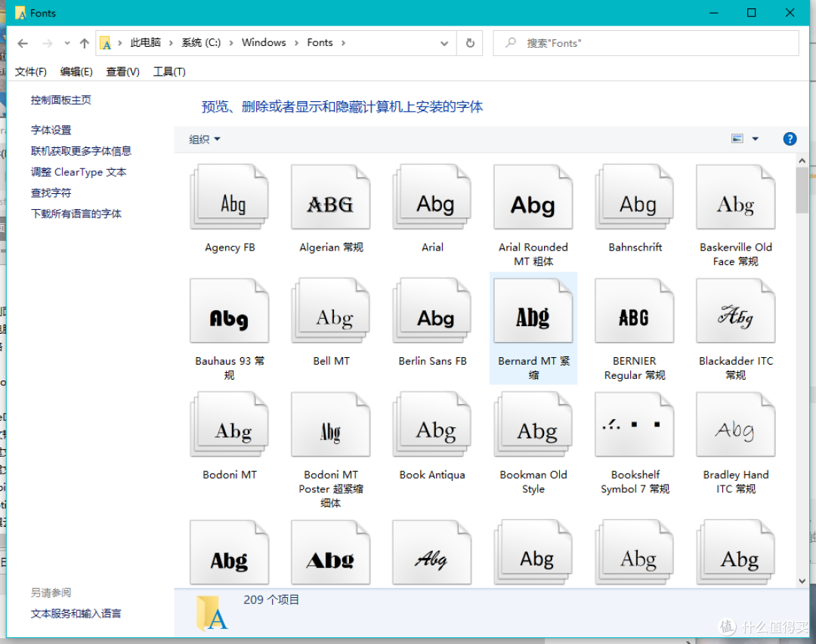816x644 pixels.
Task: Open the address bar history dropdown chevron
Action: click(x=444, y=43)
